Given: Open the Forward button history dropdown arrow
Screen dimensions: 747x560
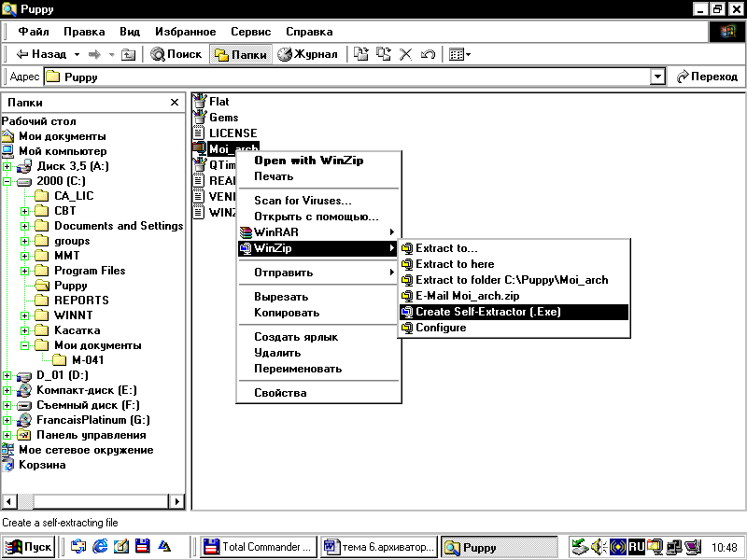Looking at the screenshot, I should tap(111, 55).
